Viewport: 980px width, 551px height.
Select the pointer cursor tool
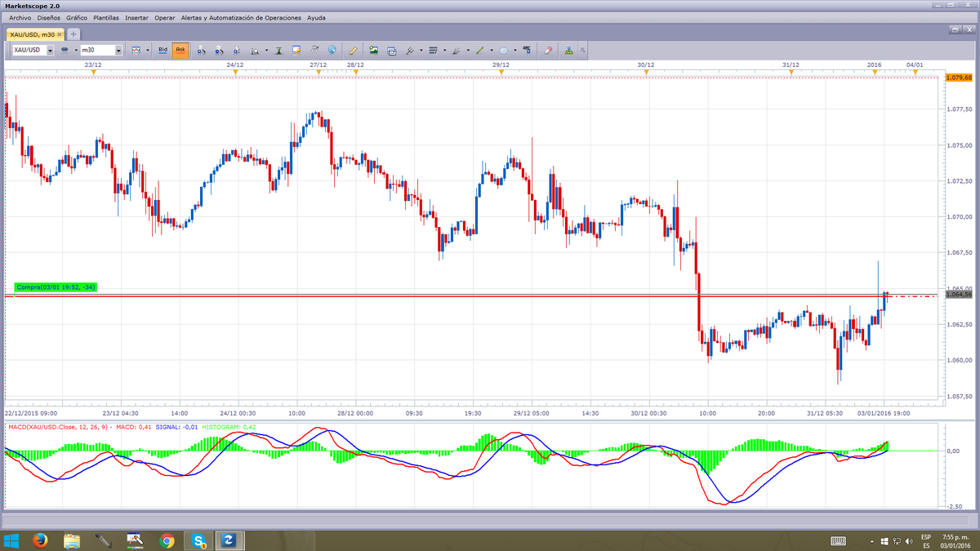(237, 50)
